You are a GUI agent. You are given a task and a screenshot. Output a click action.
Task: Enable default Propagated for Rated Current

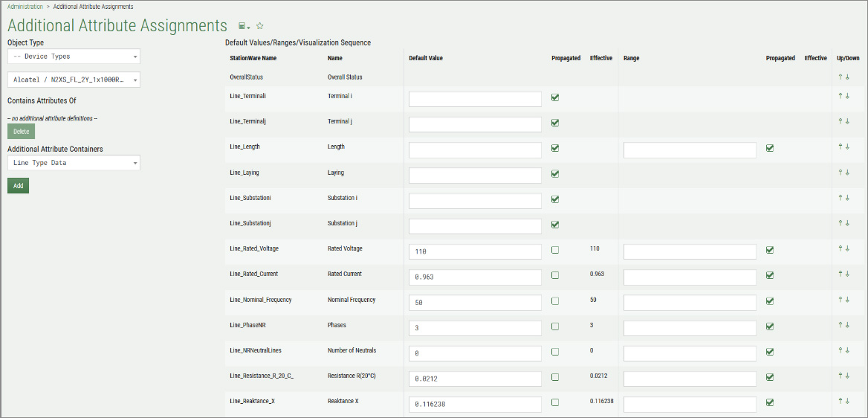[x=555, y=275]
